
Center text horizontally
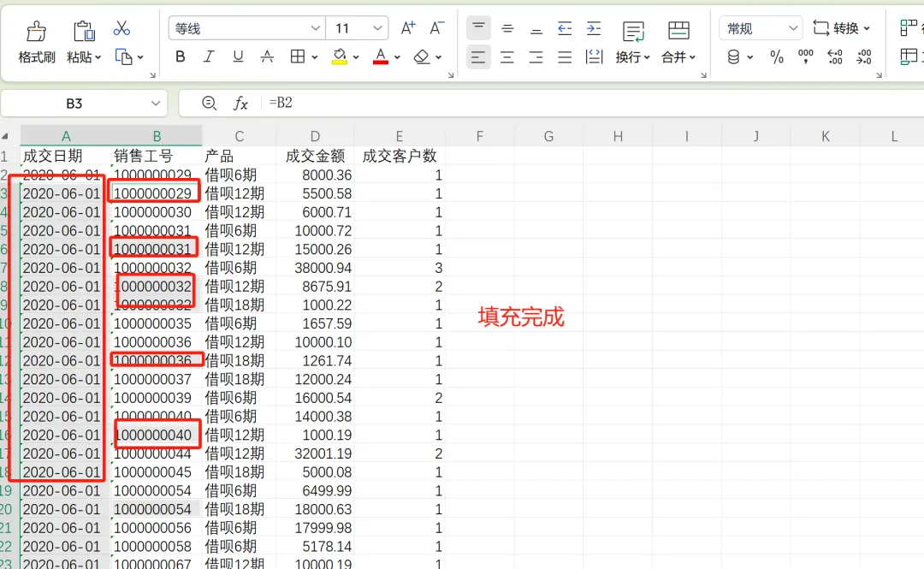(507, 57)
